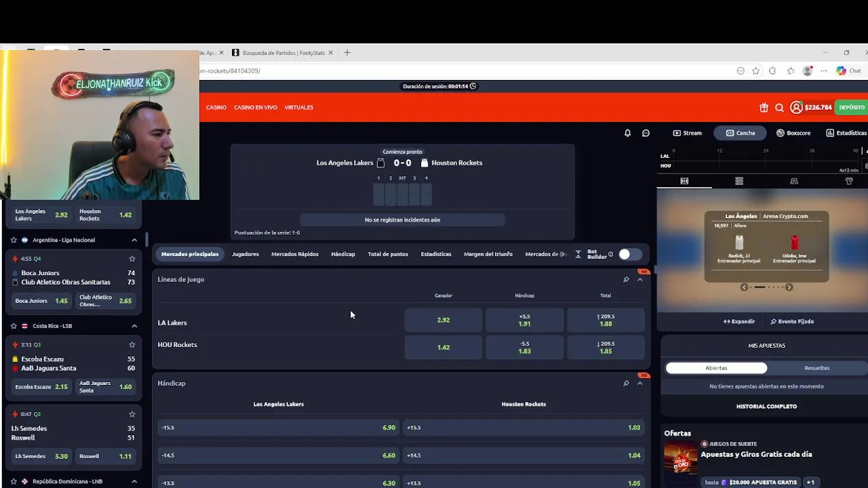This screenshot has width=868, height=488.
Task: Open VIRTUALES menu item
Action: 299,107
